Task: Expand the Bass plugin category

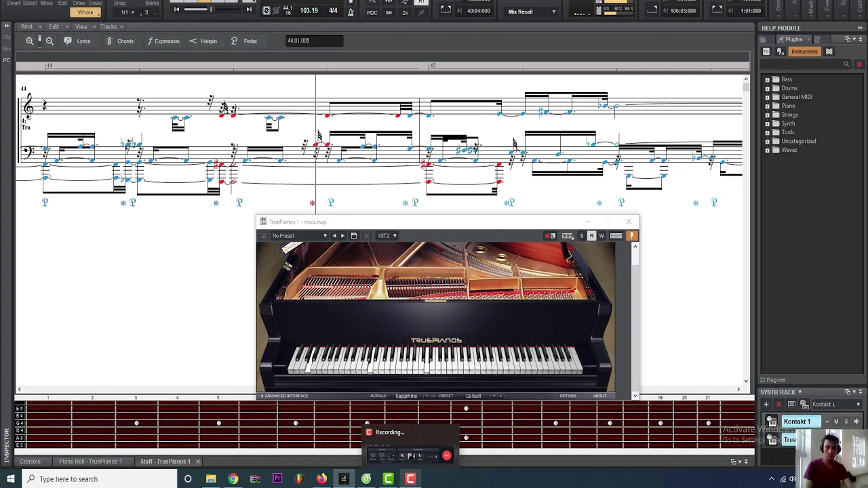Action: click(768, 80)
